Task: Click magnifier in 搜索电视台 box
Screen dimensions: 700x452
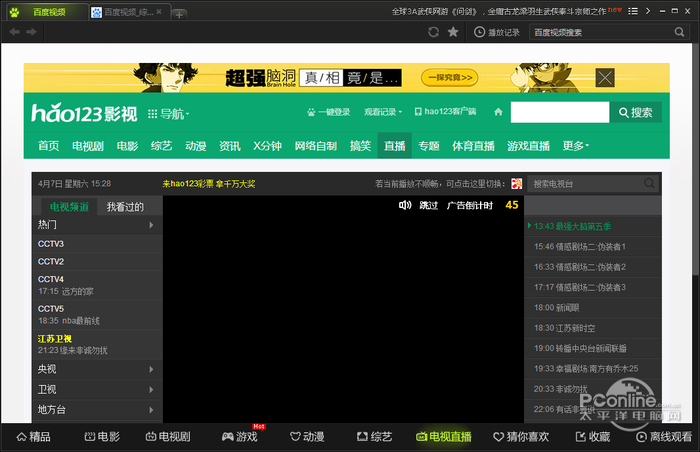Action: coord(649,183)
